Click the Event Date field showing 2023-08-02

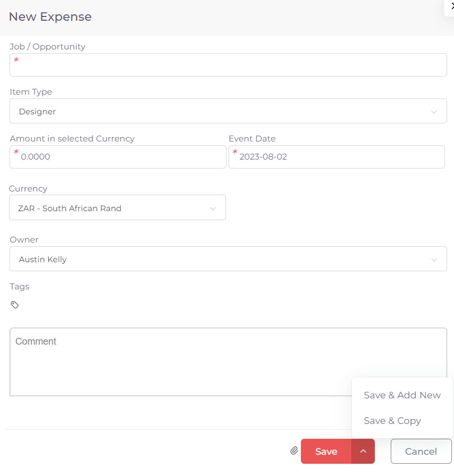tap(337, 156)
